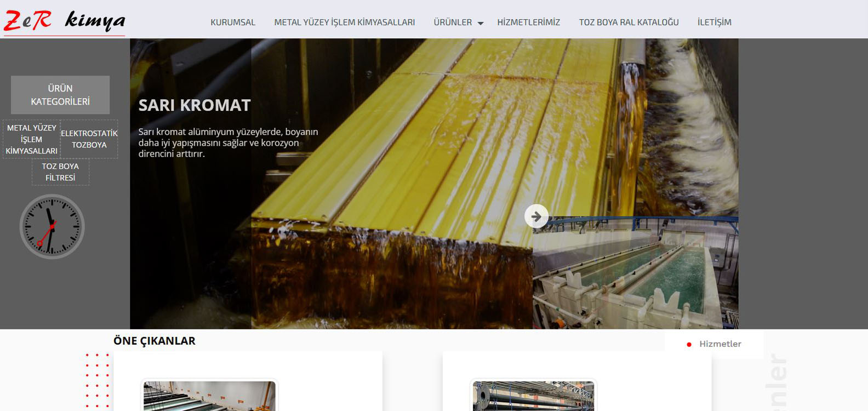Click ÜRÜN KATEGORİLERİ button
The width and height of the screenshot is (868, 411).
[x=60, y=95]
